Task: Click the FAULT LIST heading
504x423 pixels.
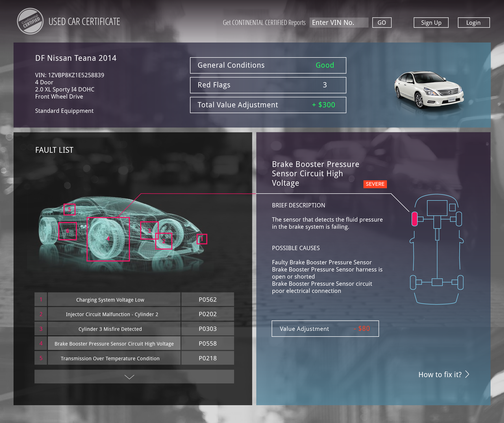Action: pyautogui.click(x=54, y=150)
